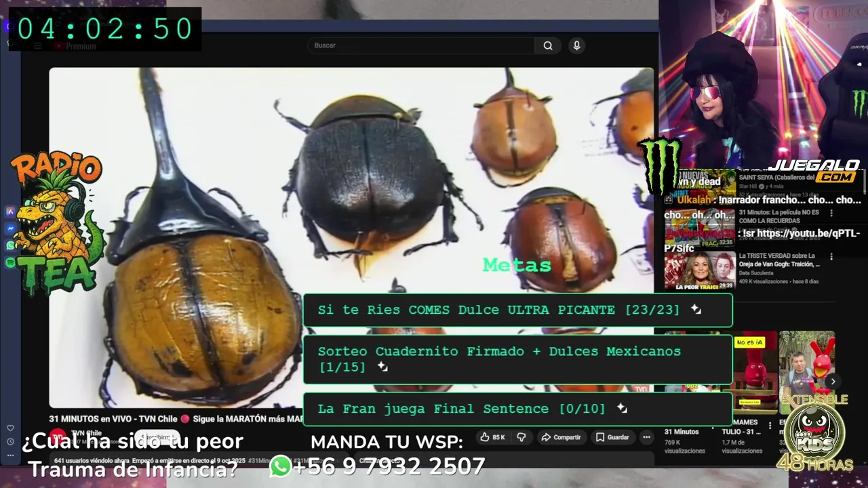Viewport: 868px width, 488px height.
Task: Click the Metas heading
Action: 517,265
